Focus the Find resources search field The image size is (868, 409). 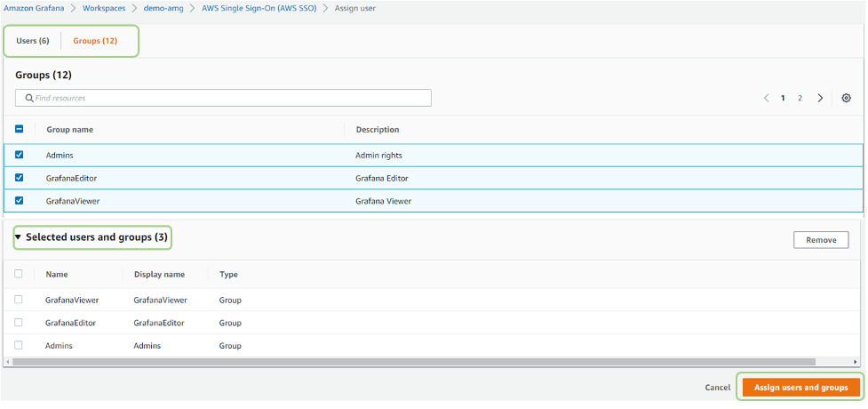[x=223, y=98]
